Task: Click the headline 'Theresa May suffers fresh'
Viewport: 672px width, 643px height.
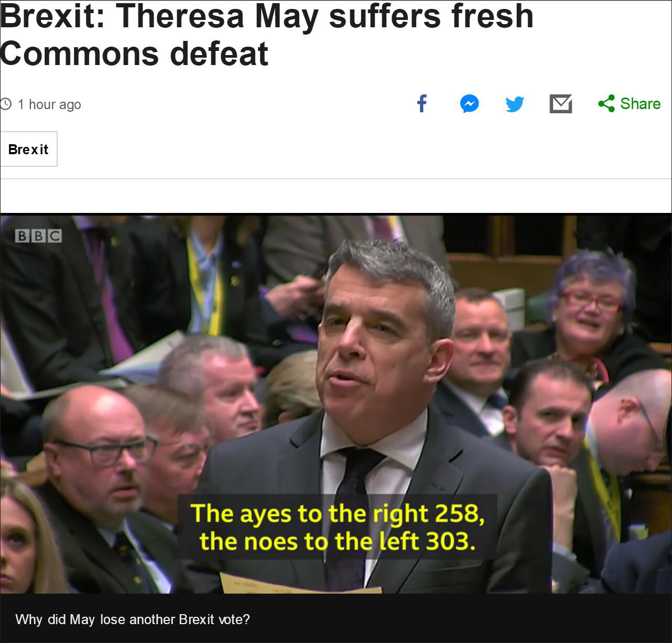Action: coord(324,16)
